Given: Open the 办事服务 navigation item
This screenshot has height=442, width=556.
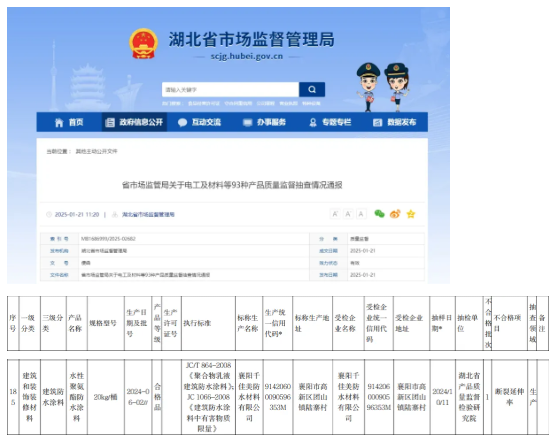Looking at the screenshot, I should tap(265, 122).
